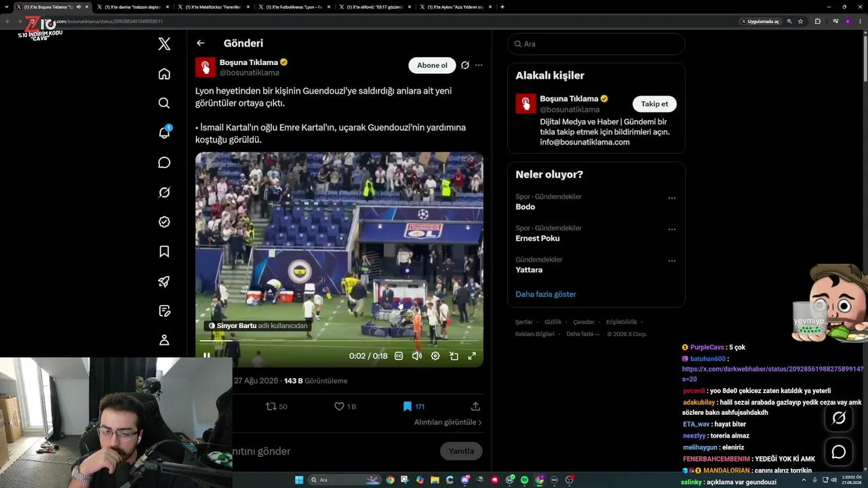Switch to the Metefizickss browser tab
This screenshot has width=868, height=488.
(214, 7)
